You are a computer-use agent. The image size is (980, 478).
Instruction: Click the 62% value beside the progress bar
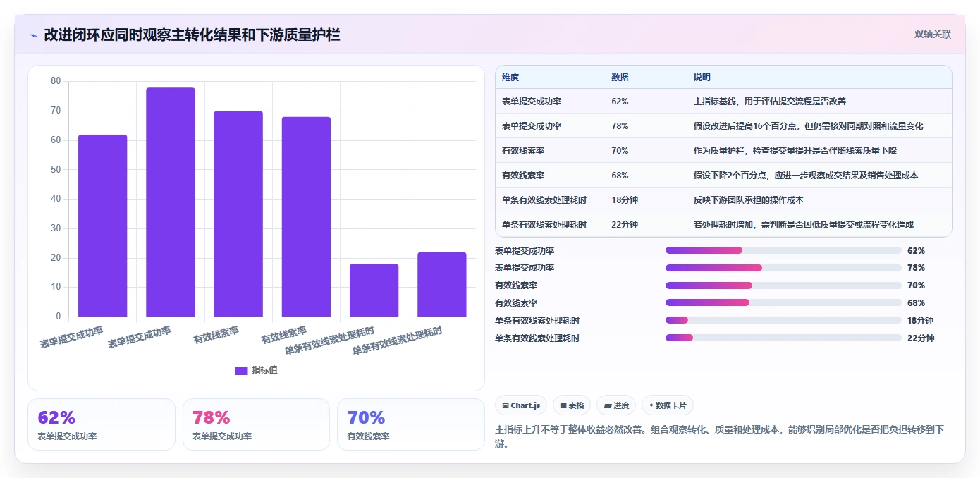[x=917, y=250]
